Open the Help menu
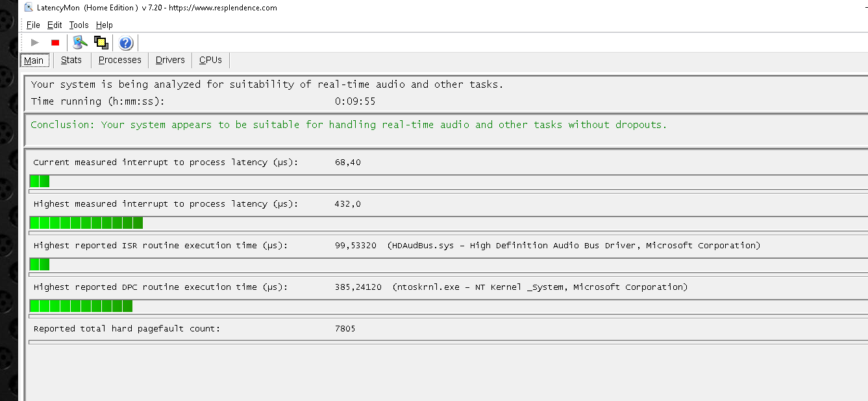 click(x=105, y=25)
